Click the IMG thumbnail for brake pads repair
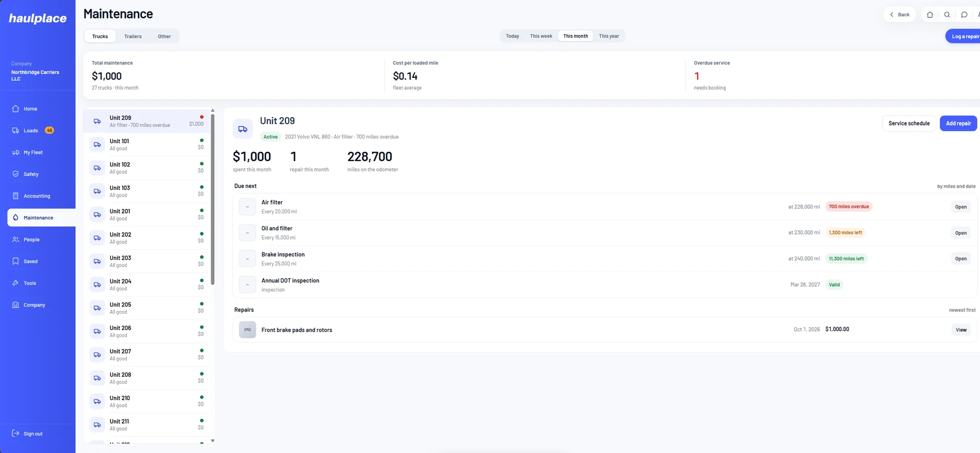Image resolution: width=980 pixels, height=453 pixels. tap(247, 329)
